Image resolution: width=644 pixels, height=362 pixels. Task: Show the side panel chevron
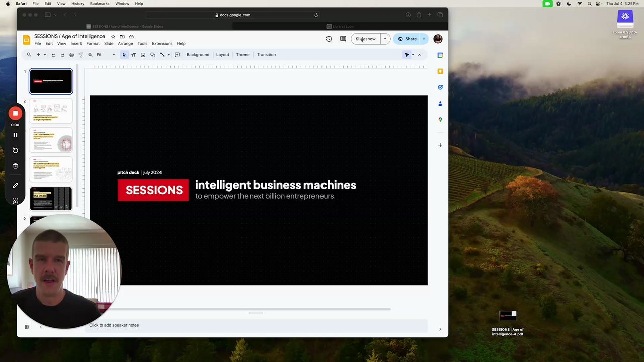tap(440, 330)
